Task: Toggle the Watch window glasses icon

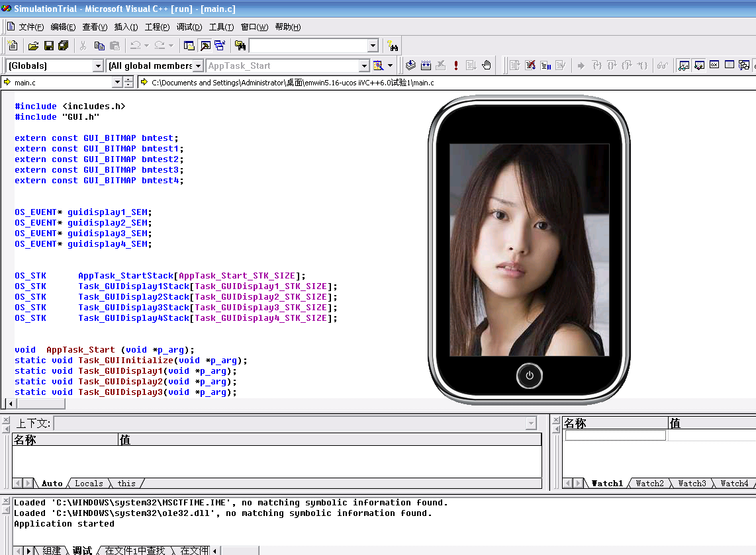Action: 684,65
